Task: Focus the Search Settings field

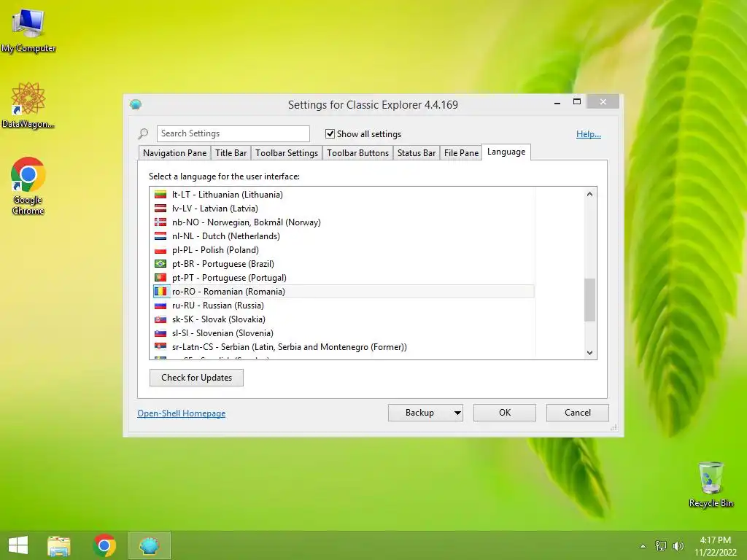Action: pyautogui.click(x=233, y=134)
